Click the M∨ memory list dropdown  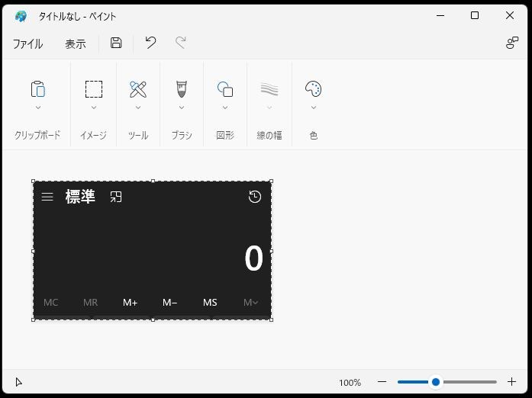[x=250, y=302]
